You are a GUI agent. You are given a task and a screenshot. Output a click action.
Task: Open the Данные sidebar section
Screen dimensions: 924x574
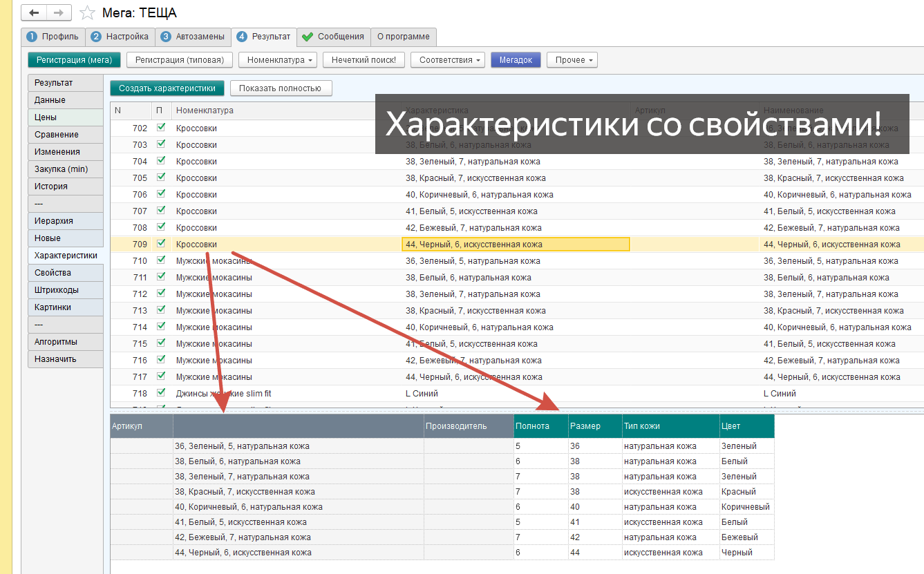tap(66, 100)
